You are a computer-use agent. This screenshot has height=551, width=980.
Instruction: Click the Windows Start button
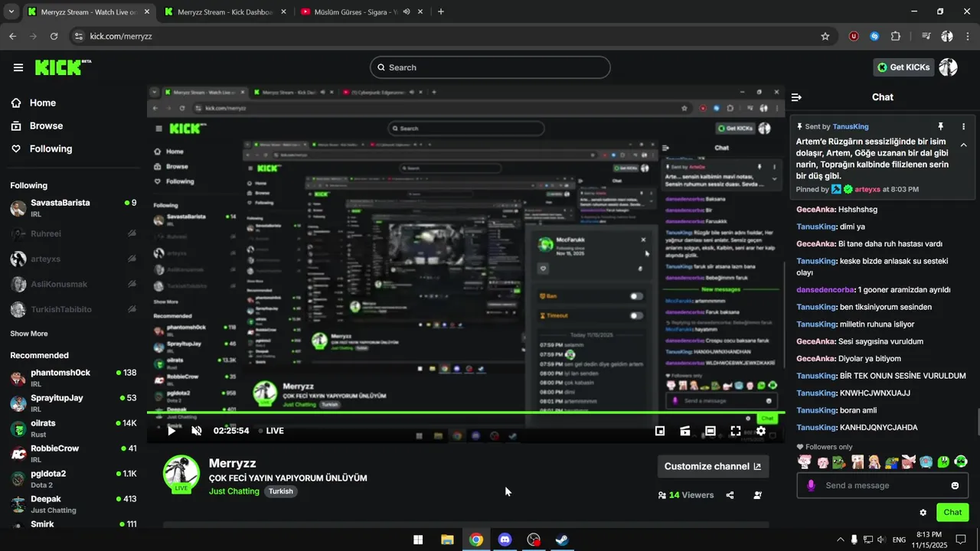pos(418,540)
